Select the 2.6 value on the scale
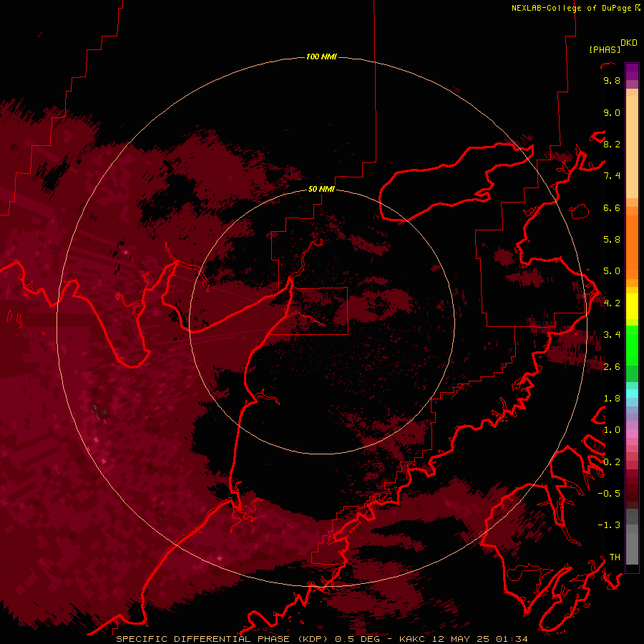Image resolution: width=644 pixels, height=644 pixels. [612, 367]
